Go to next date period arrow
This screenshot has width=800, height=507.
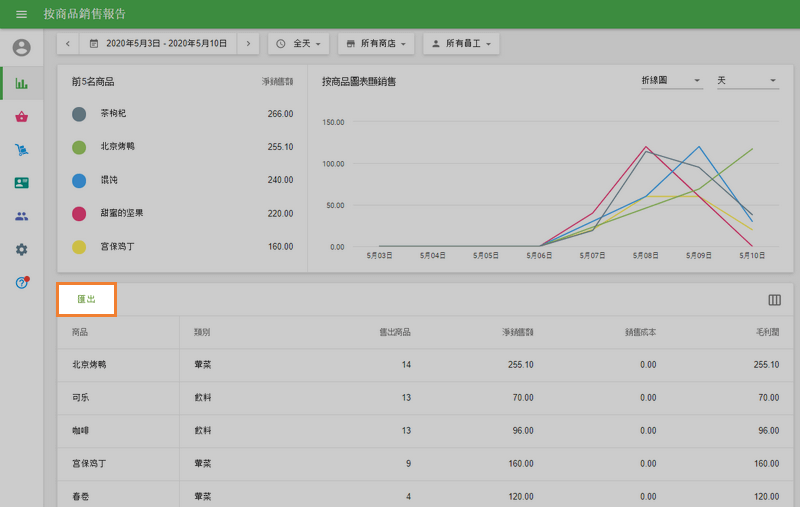tap(249, 44)
